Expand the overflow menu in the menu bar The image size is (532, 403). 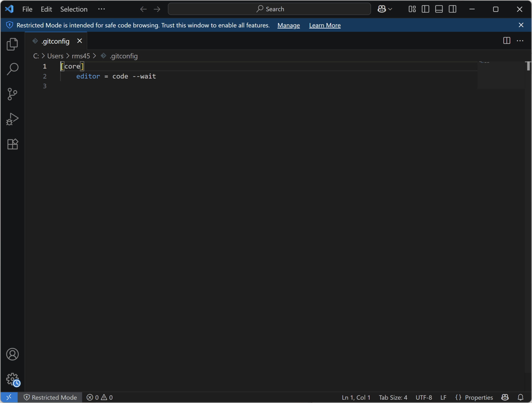pos(101,9)
